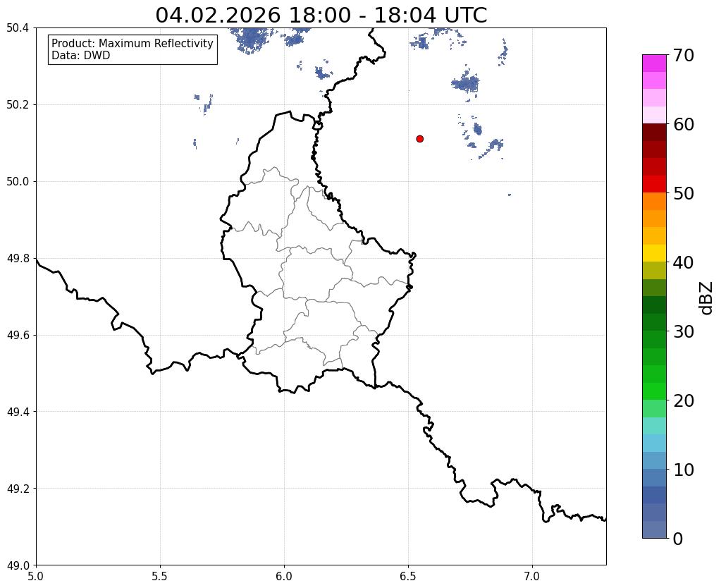721x588 pixels.
Task: Click the longitude axis label '6.0'
Action: tap(284, 577)
